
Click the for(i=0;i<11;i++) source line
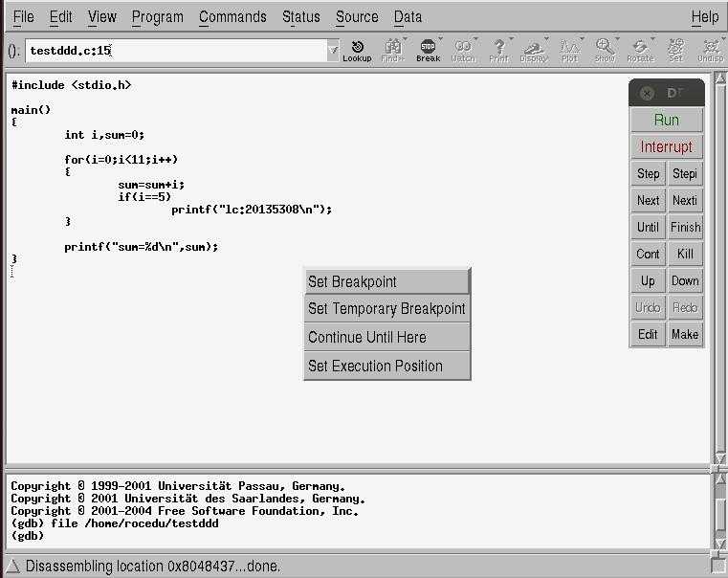pos(121,160)
